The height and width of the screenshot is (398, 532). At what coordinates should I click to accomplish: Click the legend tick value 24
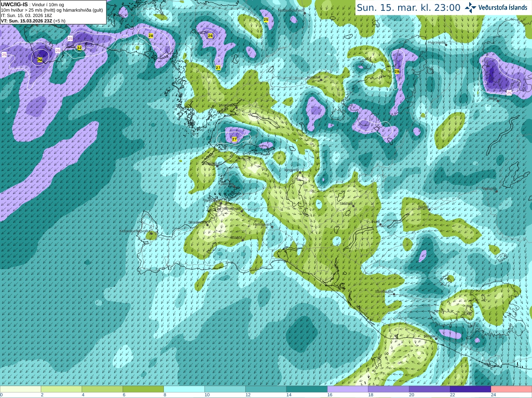493,395
